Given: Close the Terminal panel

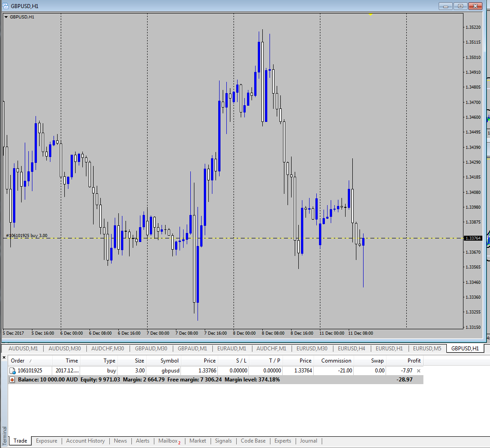Looking at the screenshot, I should point(4,357).
